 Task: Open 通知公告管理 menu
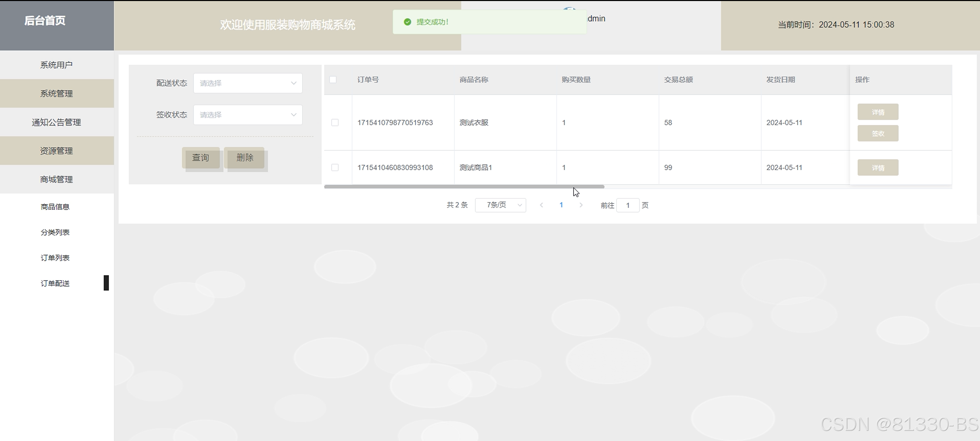point(56,122)
